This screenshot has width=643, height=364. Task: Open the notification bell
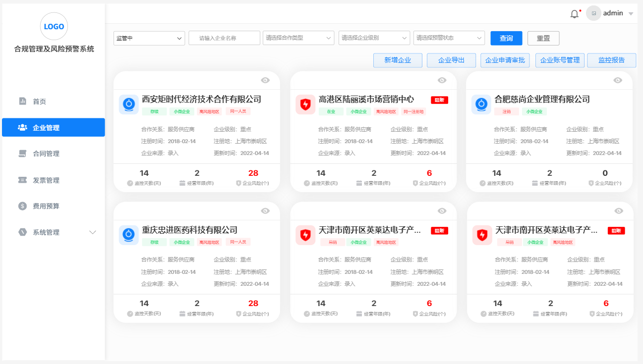575,14
